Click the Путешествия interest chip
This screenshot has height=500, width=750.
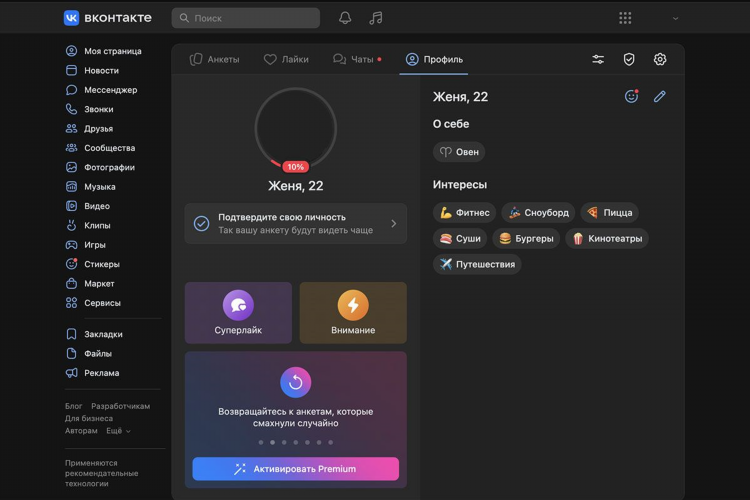[477, 264]
